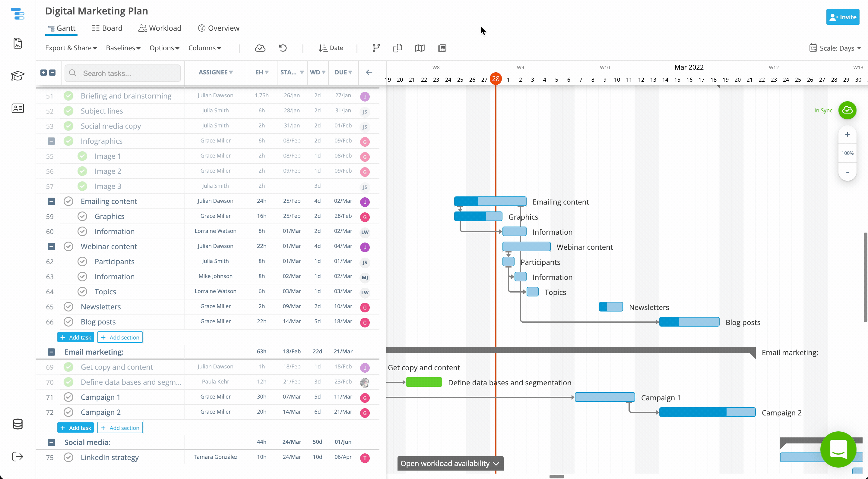Open the project map overview icon
Image resolution: width=868 pixels, height=479 pixels.
tap(420, 48)
